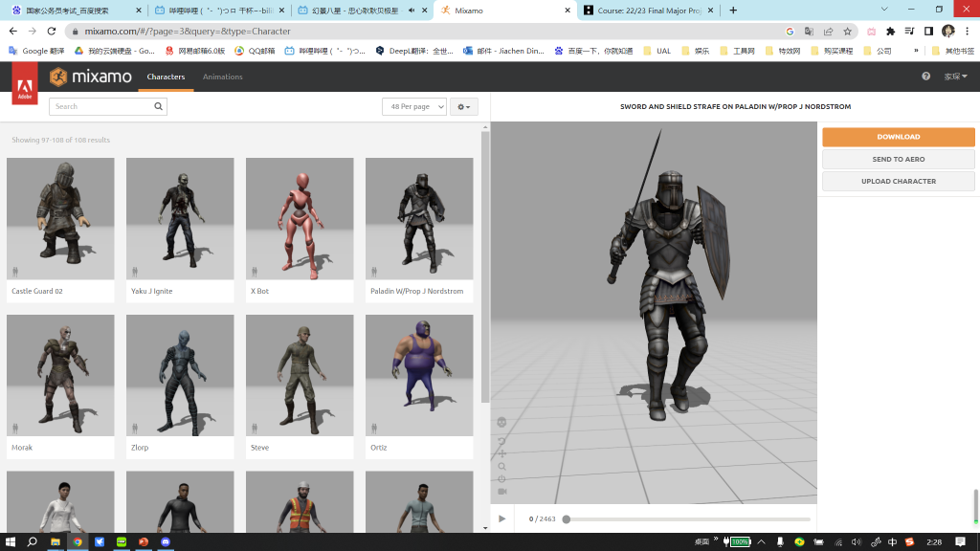Image resolution: width=980 pixels, height=551 pixels.
Task: Select the Steve character
Action: pos(300,386)
